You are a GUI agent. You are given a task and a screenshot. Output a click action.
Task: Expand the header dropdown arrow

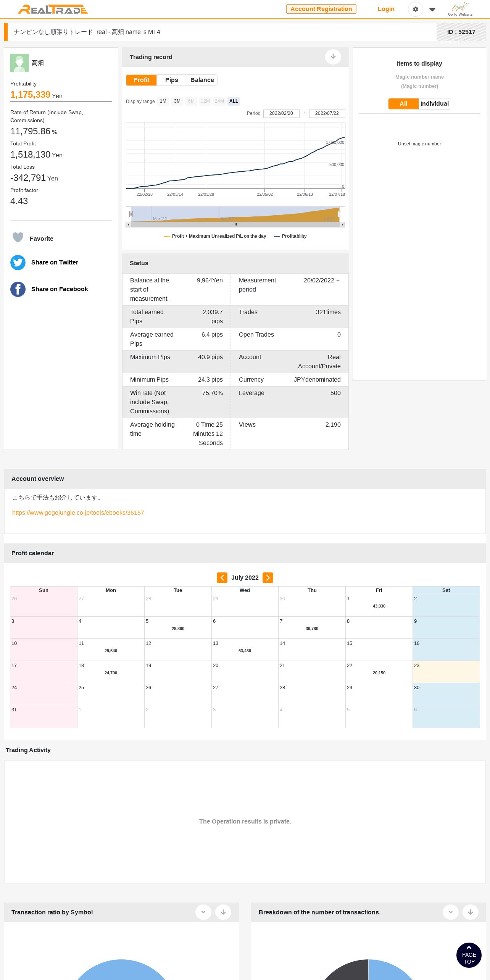[432, 10]
